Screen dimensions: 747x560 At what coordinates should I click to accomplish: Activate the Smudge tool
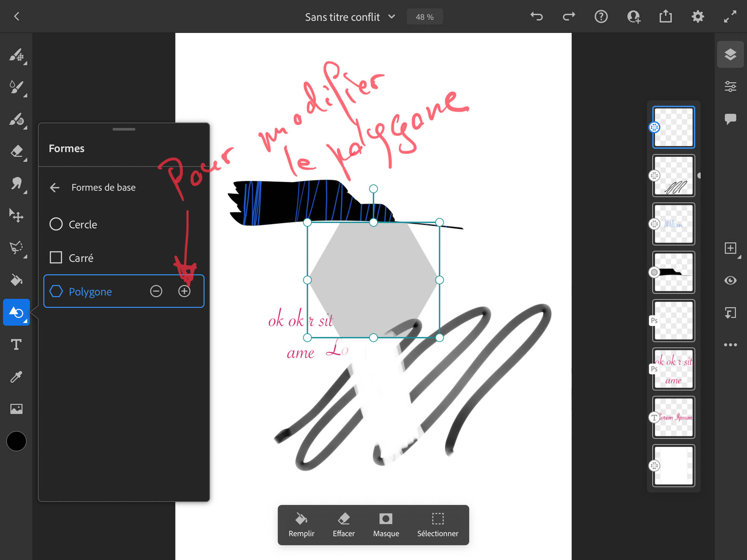[16, 183]
